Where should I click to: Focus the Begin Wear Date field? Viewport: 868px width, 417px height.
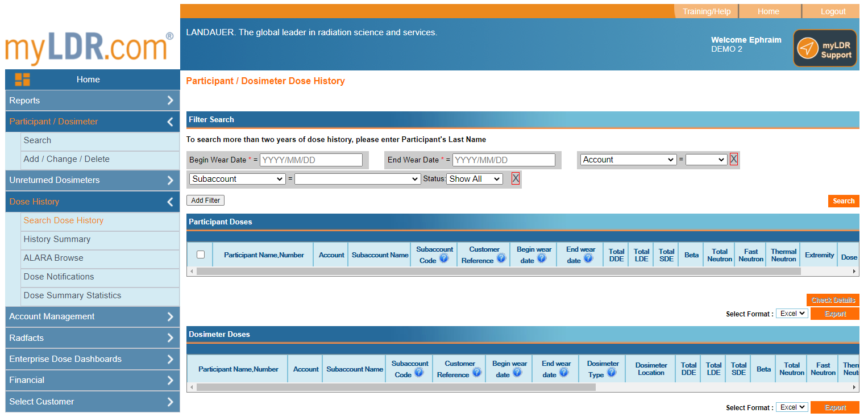[x=311, y=160]
